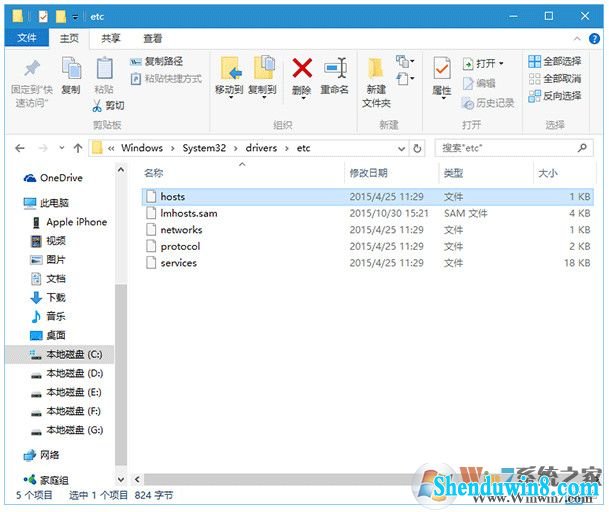Select the networks file
Screen dimensions: 609x512
click(x=367, y=230)
